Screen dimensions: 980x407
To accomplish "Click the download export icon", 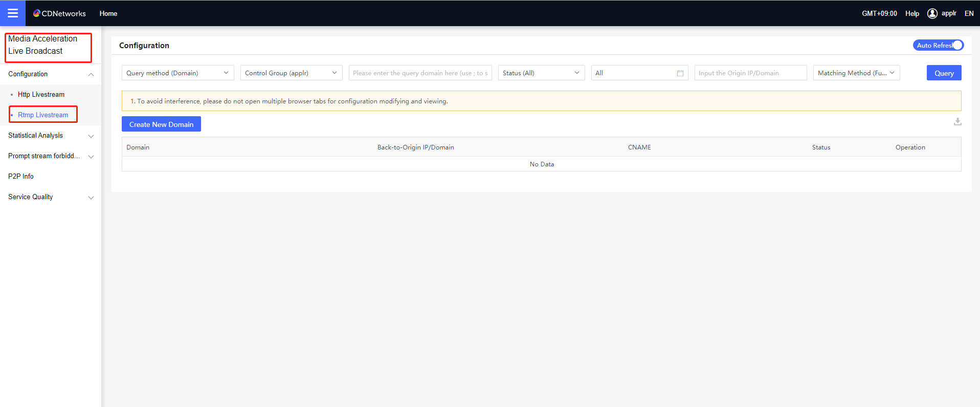I will coord(957,122).
